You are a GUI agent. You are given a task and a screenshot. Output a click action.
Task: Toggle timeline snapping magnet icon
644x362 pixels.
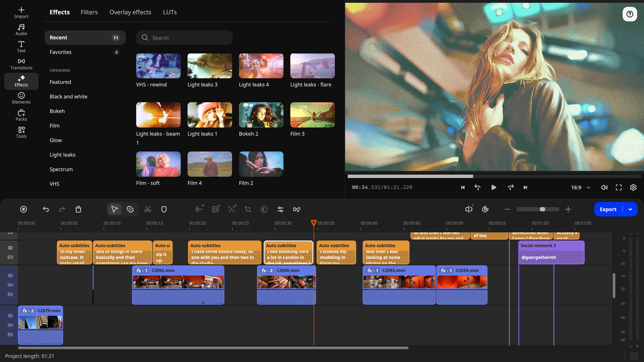pyautogui.click(x=485, y=209)
